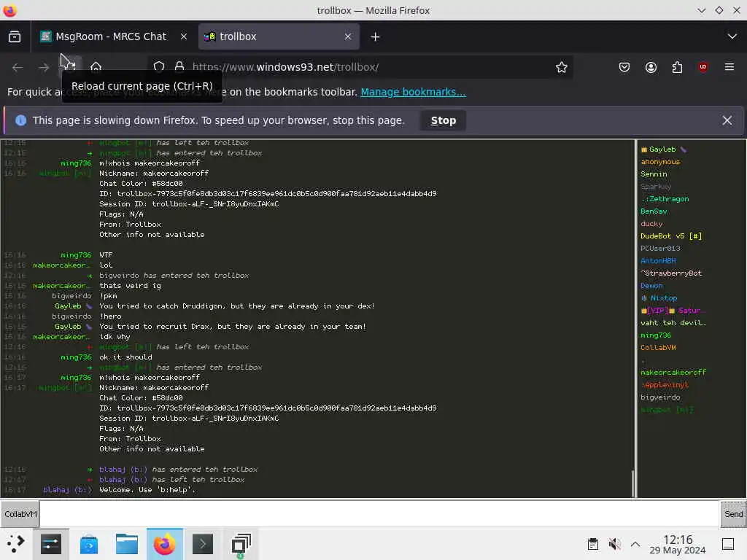Click the chat message input field

(x=379, y=514)
